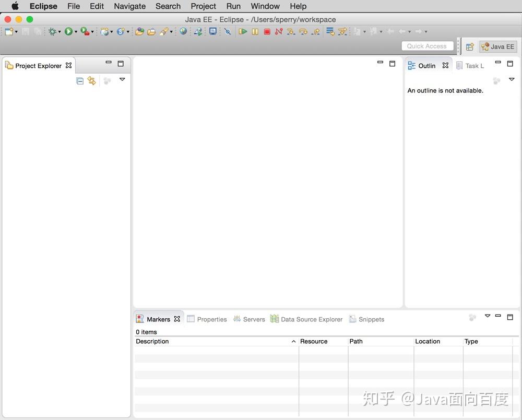Click the Debug bug icon

[52, 32]
